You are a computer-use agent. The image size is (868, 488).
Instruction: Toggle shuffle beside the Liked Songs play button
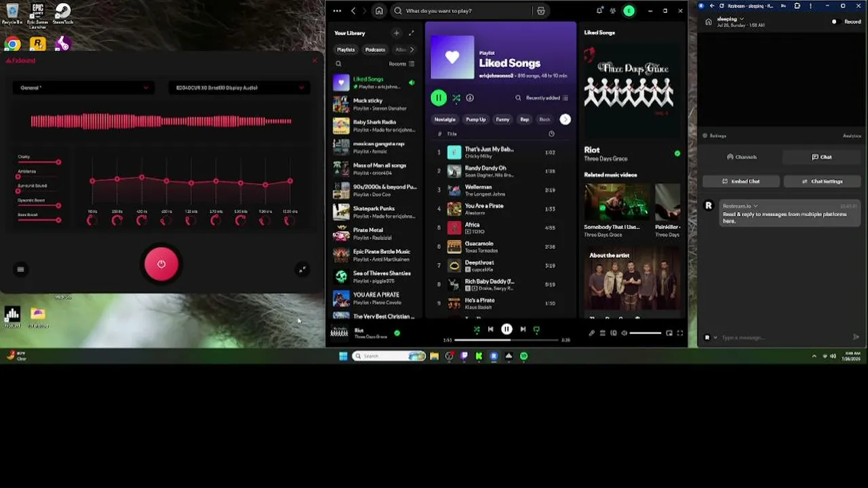click(456, 98)
